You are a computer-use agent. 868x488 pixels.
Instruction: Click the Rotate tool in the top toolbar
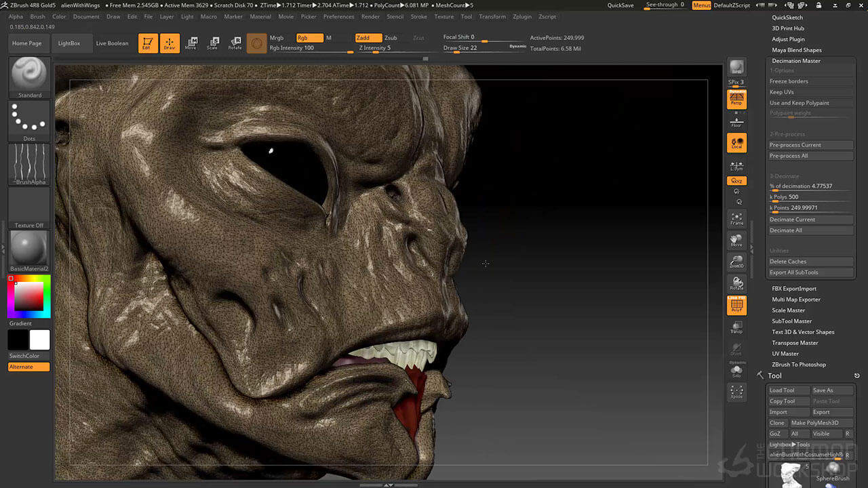[x=235, y=43]
